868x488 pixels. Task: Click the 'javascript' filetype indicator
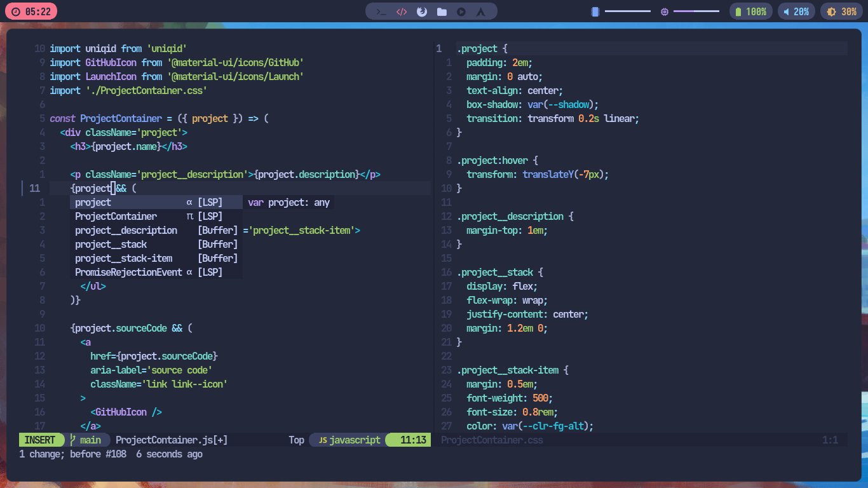point(349,440)
